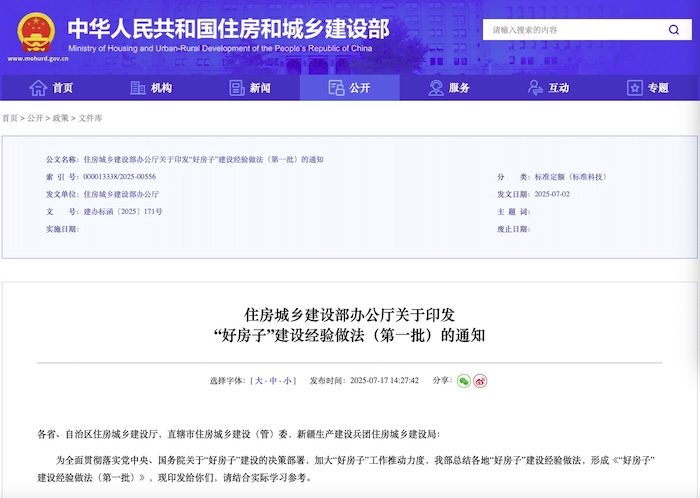Viewport: 700px width, 498px height.
Task: Share via the Weibo icon
Action: (x=480, y=381)
